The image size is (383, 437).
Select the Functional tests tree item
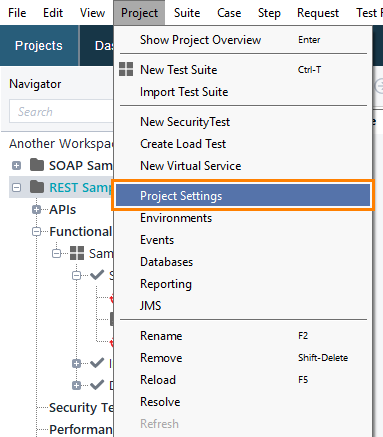coord(81,232)
